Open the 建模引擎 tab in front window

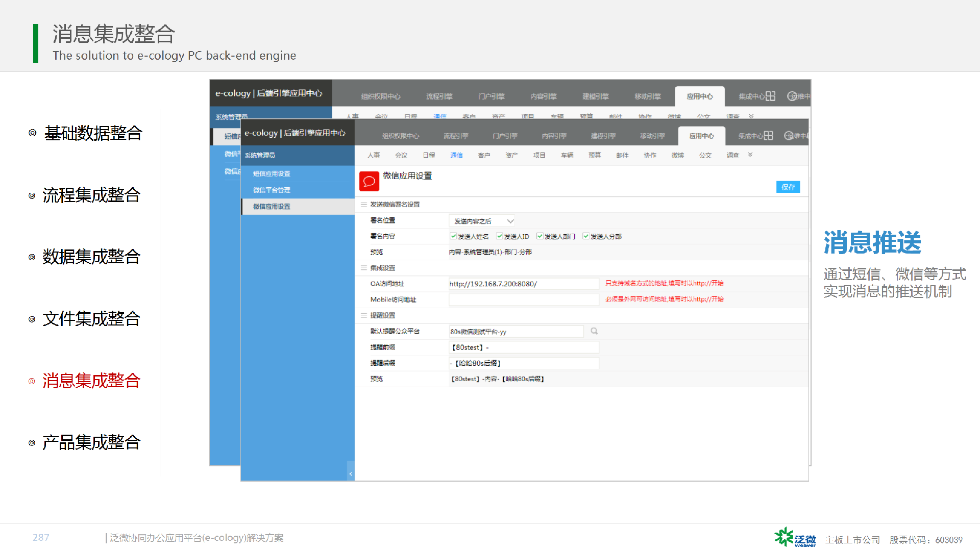tap(603, 136)
